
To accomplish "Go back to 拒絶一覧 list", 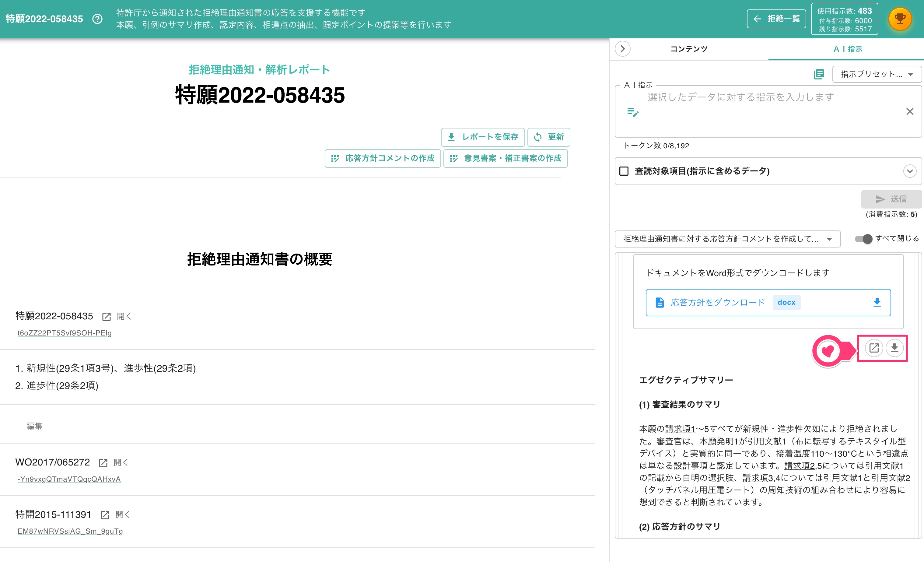I will 776,19.
